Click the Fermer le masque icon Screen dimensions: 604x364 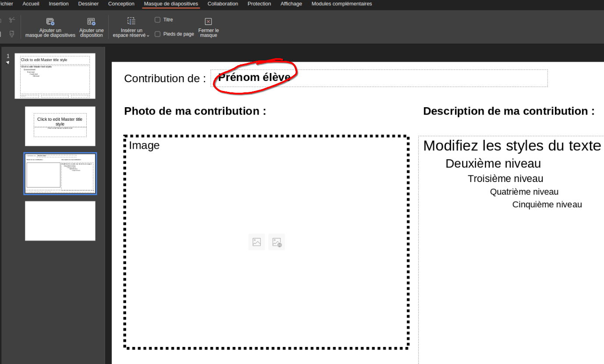point(208,22)
